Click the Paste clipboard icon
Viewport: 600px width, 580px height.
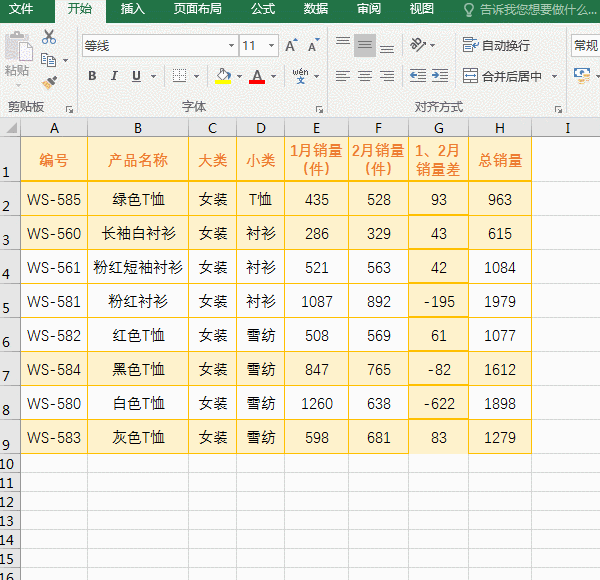pyautogui.click(x=18, y=47)
